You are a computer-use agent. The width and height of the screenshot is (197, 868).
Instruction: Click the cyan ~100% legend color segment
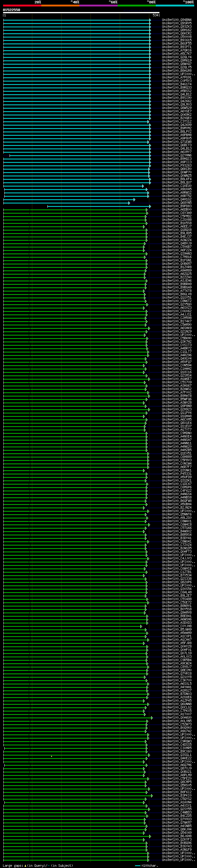(175, 6)
